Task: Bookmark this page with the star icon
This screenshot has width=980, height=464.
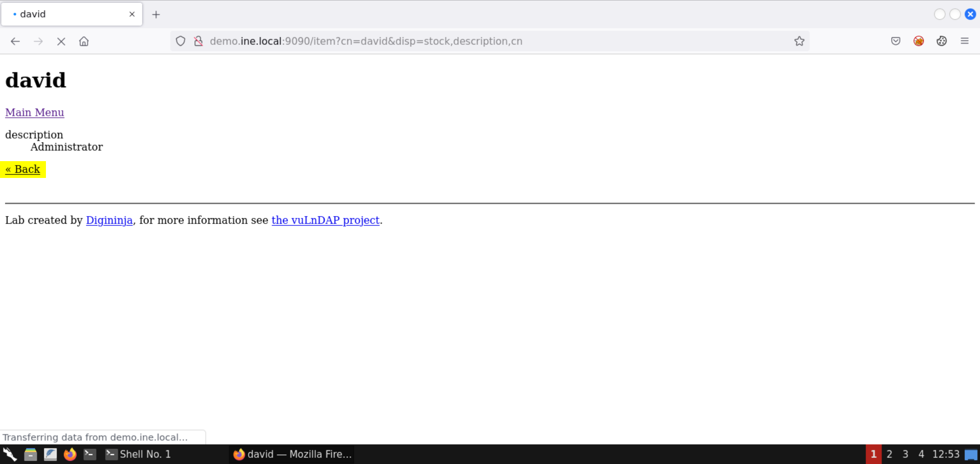Action: tap(799, 41)
